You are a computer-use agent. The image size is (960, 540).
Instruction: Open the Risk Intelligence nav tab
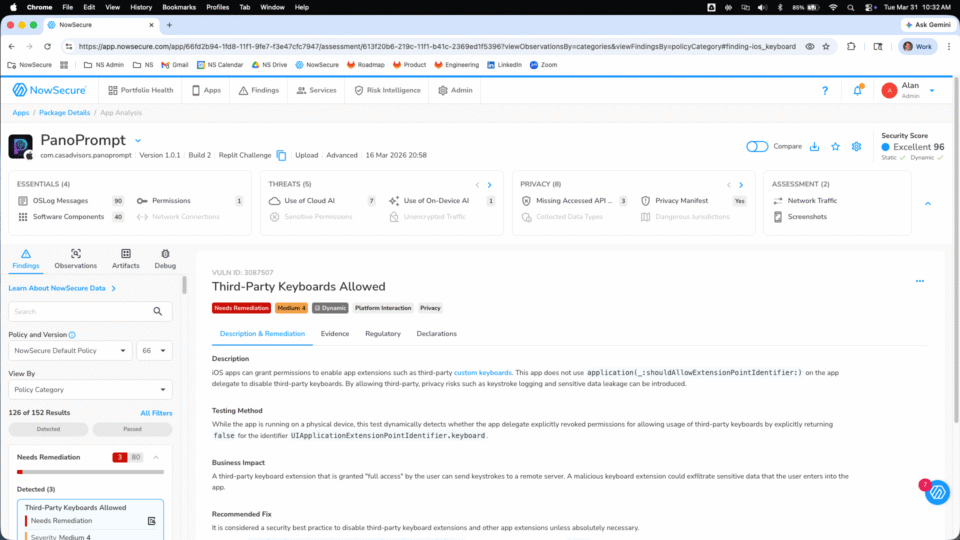point(388,91)
